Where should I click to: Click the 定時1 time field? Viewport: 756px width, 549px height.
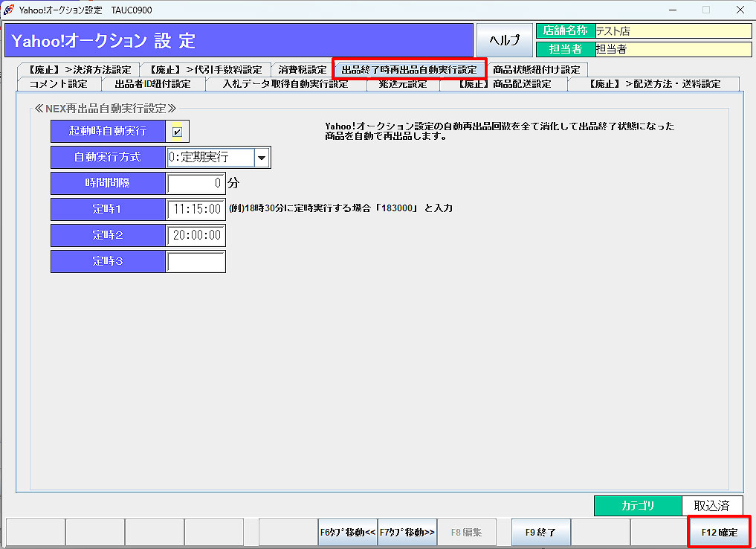click(x=196, y=209)
